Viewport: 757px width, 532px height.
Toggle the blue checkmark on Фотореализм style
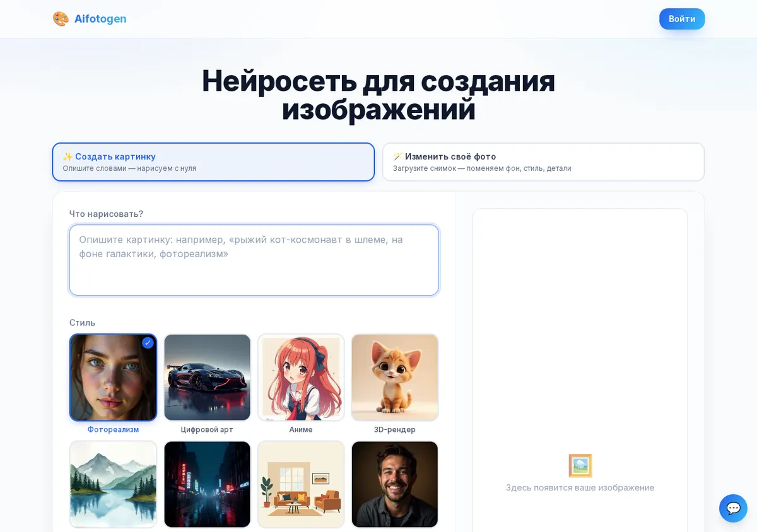148,343
